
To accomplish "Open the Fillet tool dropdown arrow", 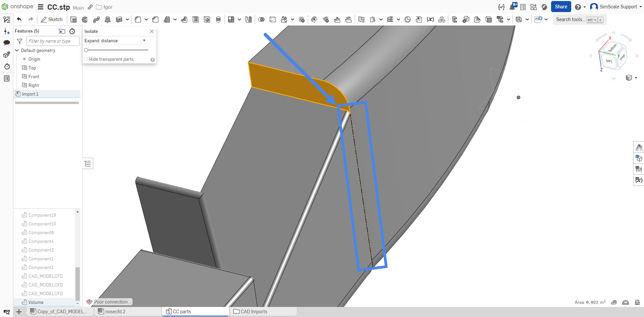I will click(x=146, y=19).
